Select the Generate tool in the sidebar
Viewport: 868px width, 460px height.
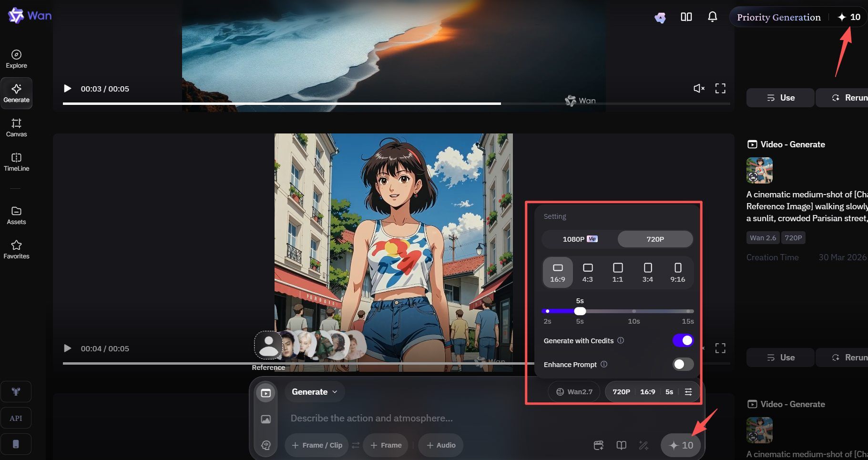pos(16,93)
